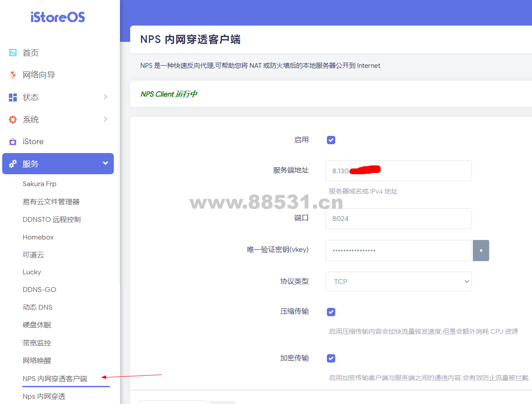
Task: Reveal the vkey using the asterisk button
Action: [481, 251]
